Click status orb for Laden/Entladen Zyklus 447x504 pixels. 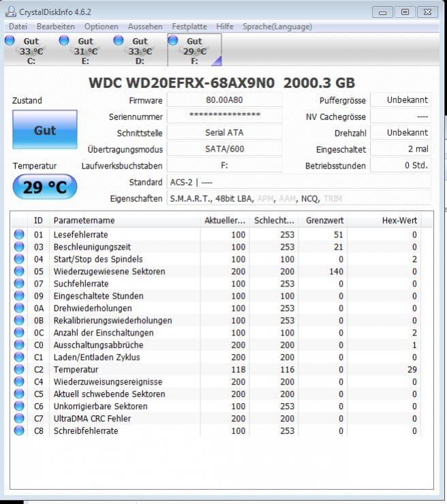19,357
